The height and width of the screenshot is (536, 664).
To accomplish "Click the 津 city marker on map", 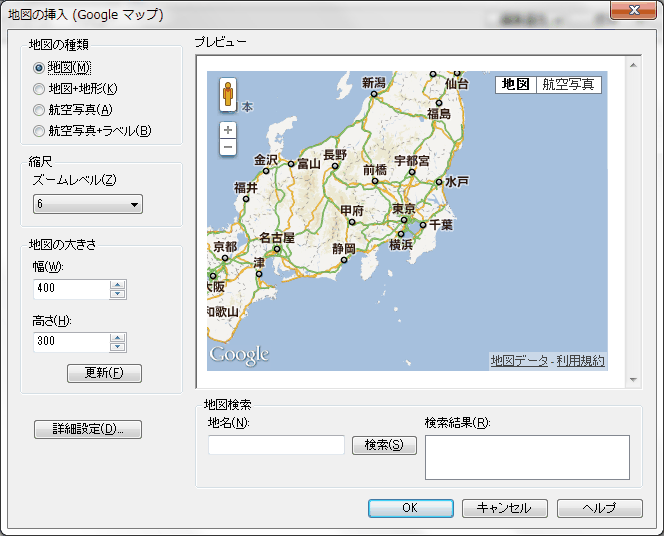I will 259,274.
